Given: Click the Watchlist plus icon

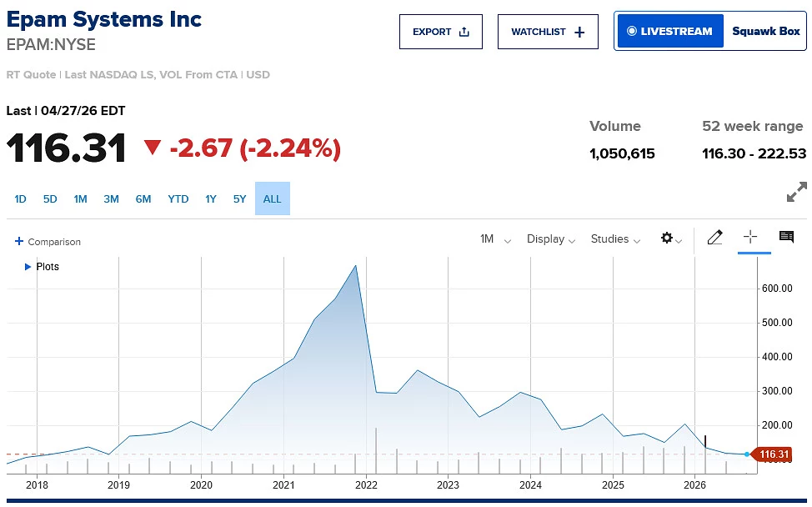Looking at the screenshot, I should coord(580,33).
